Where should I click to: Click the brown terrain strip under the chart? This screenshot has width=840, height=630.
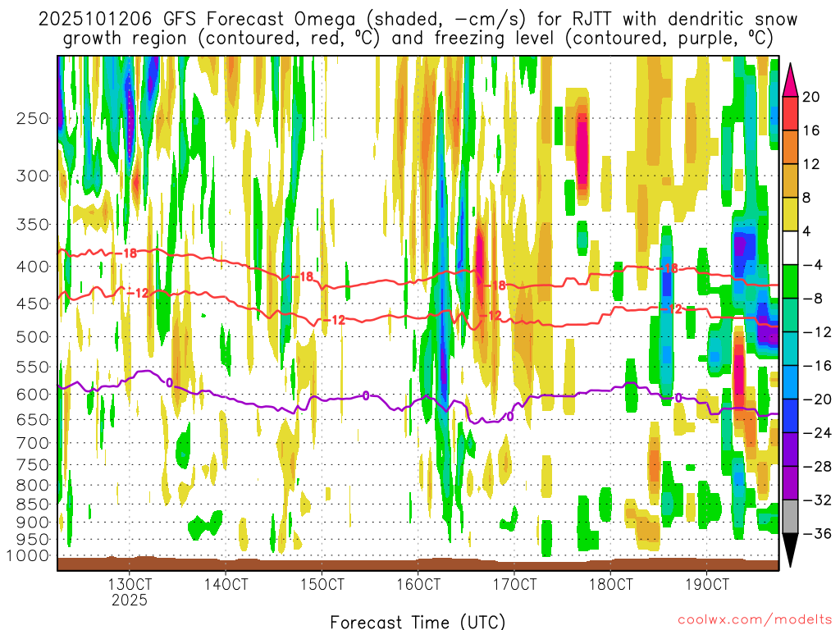418,564
